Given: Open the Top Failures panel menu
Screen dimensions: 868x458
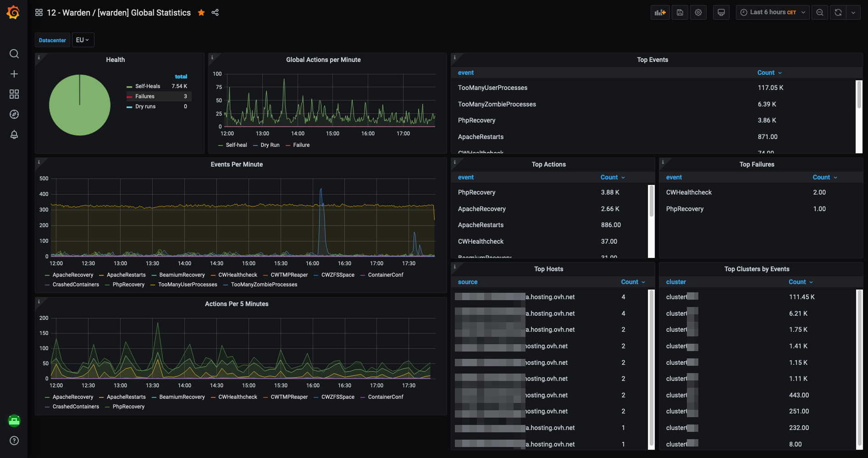Looking at the screenshot, I should pos(757,164).
